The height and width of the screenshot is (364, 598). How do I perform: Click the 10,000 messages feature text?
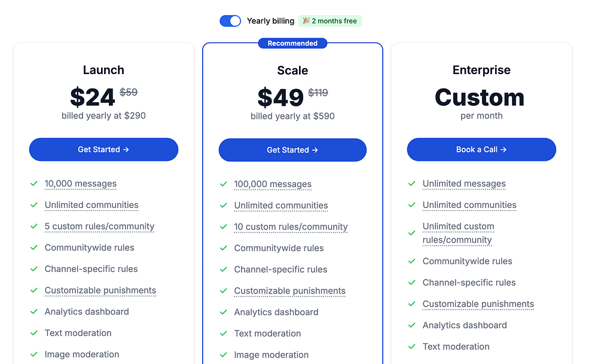point(81,184)
